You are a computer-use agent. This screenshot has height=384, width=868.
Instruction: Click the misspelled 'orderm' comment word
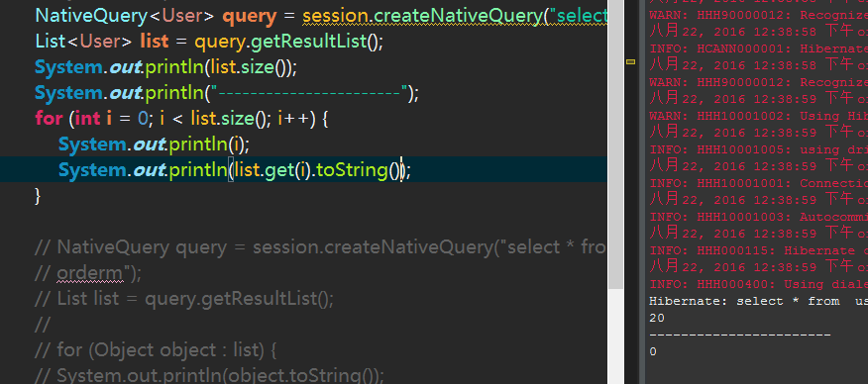88,273
